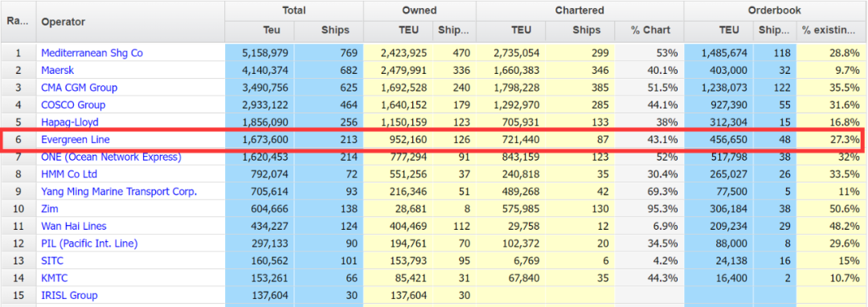
Task: Open the Maersk operator link
Action: click(x=58, y=70)
